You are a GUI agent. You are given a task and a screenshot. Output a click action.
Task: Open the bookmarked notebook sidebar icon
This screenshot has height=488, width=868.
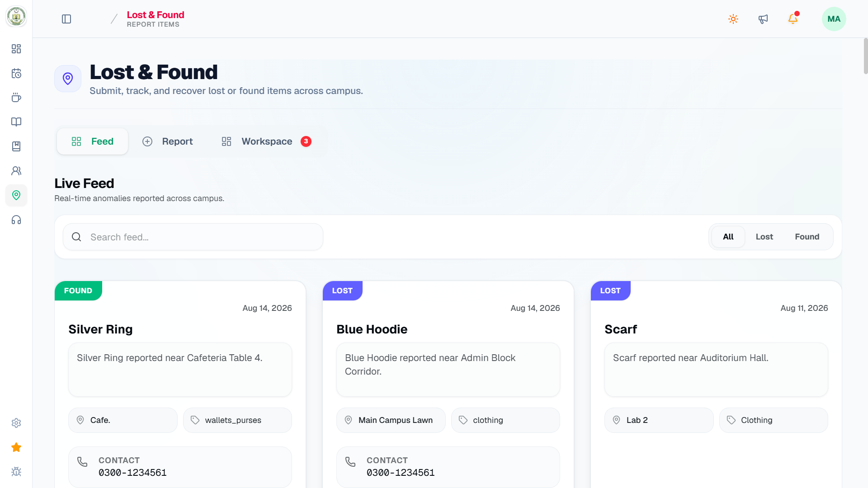16,146
